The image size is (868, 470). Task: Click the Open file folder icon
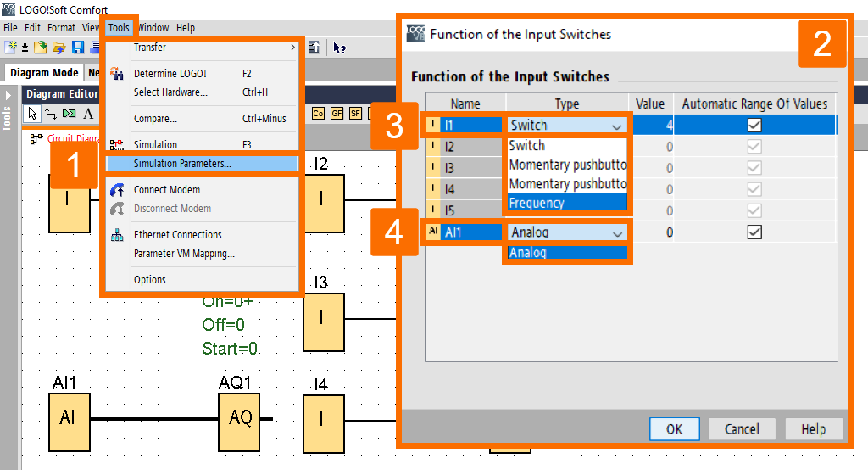(x=41, y=48)
